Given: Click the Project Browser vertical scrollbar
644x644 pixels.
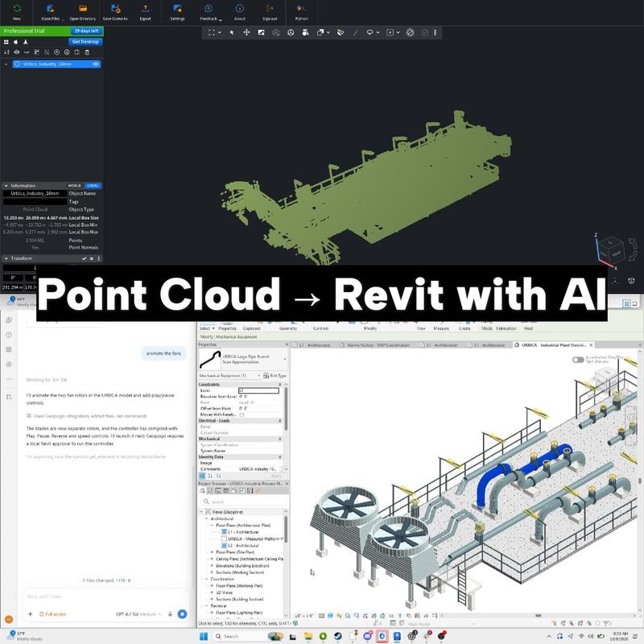Looking at the screenshot, I should 286,530.
